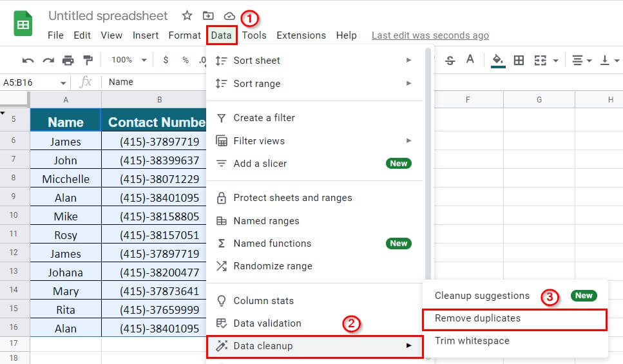Choose Create a filter option

coord(264,118)
